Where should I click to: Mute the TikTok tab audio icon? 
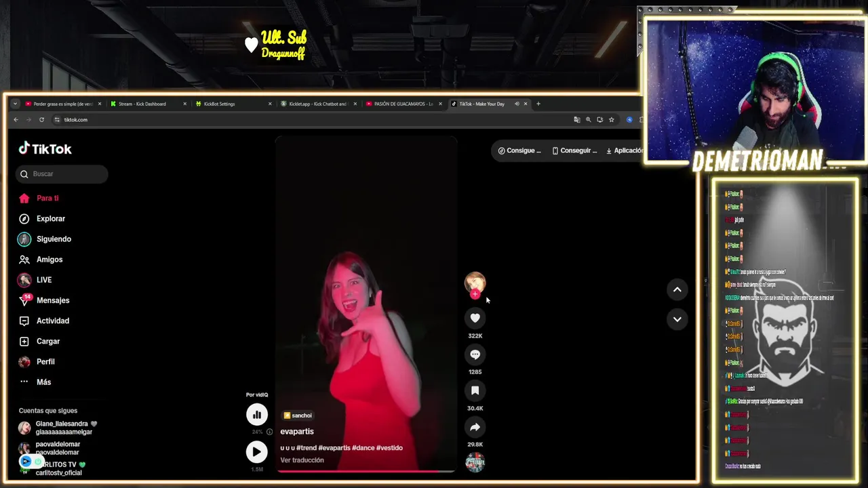(517, 104)
